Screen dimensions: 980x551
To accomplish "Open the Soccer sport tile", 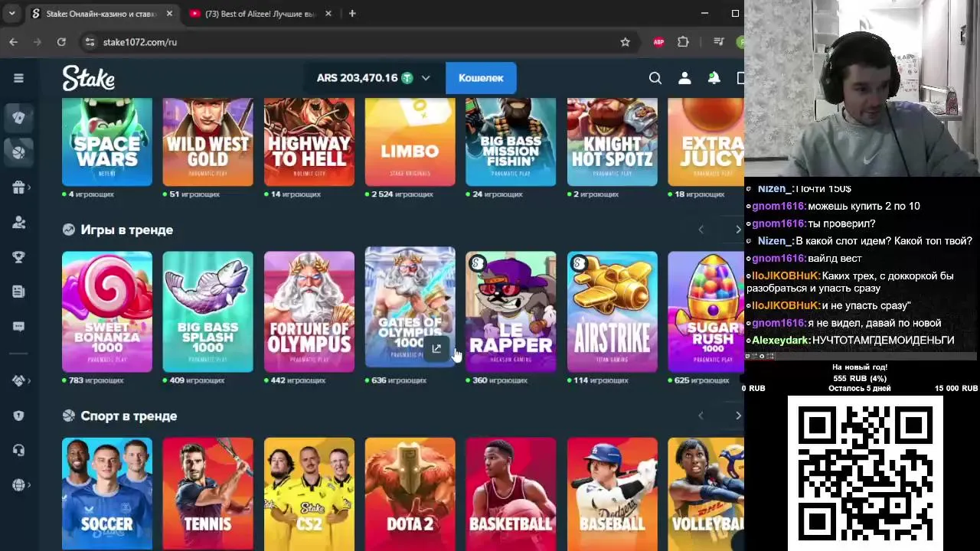I will coord(107,494).
